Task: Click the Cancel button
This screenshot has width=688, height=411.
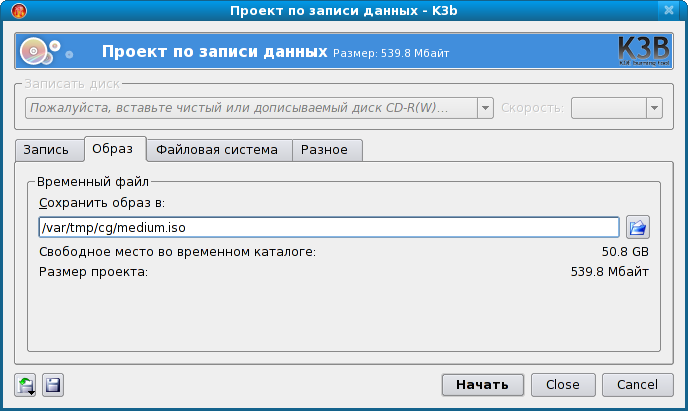Action: click(x=638, y=385)
